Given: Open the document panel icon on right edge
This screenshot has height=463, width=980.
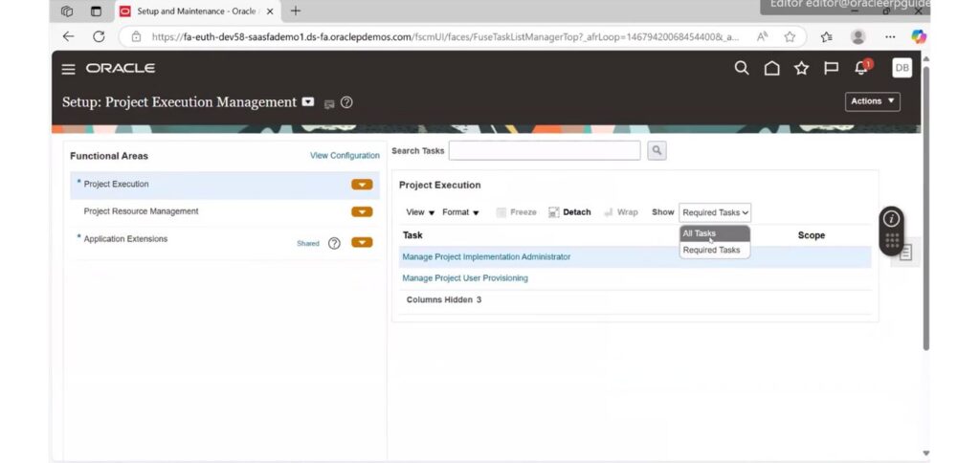Looking at the screenshot, I should point(905,253).
